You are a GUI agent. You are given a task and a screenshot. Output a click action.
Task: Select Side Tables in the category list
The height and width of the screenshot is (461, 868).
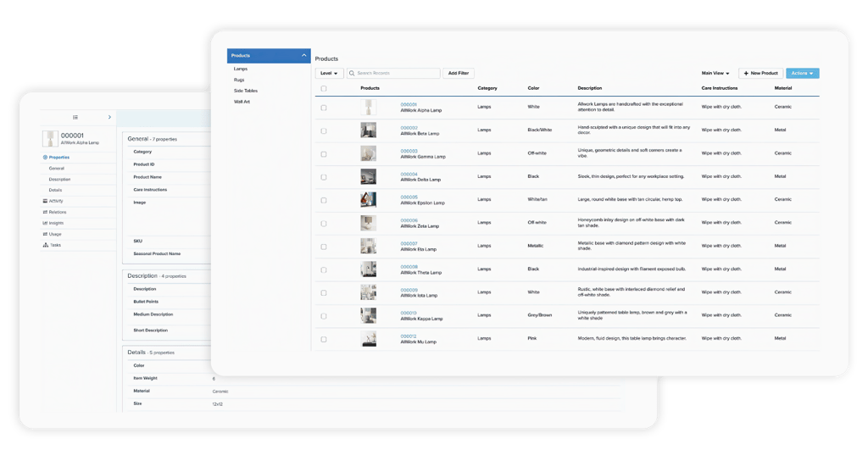(x=245, y=91)
